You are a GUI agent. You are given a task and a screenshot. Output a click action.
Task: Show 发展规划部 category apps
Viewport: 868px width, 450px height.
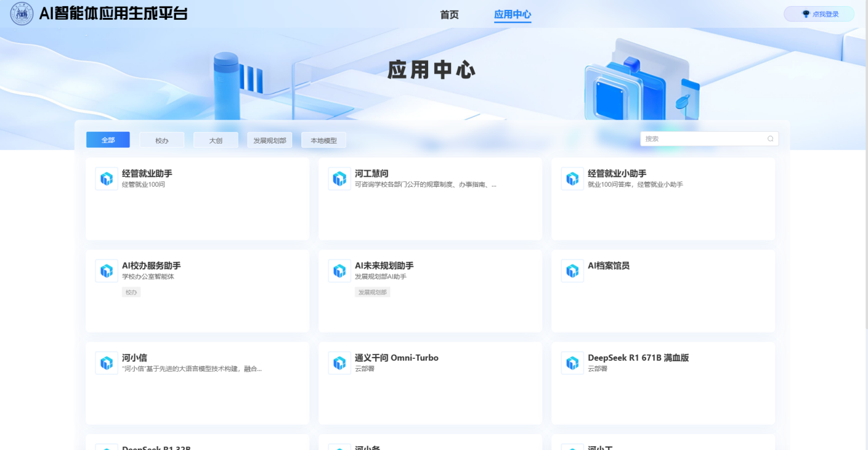pyautogui.click(x=270, y=141)
